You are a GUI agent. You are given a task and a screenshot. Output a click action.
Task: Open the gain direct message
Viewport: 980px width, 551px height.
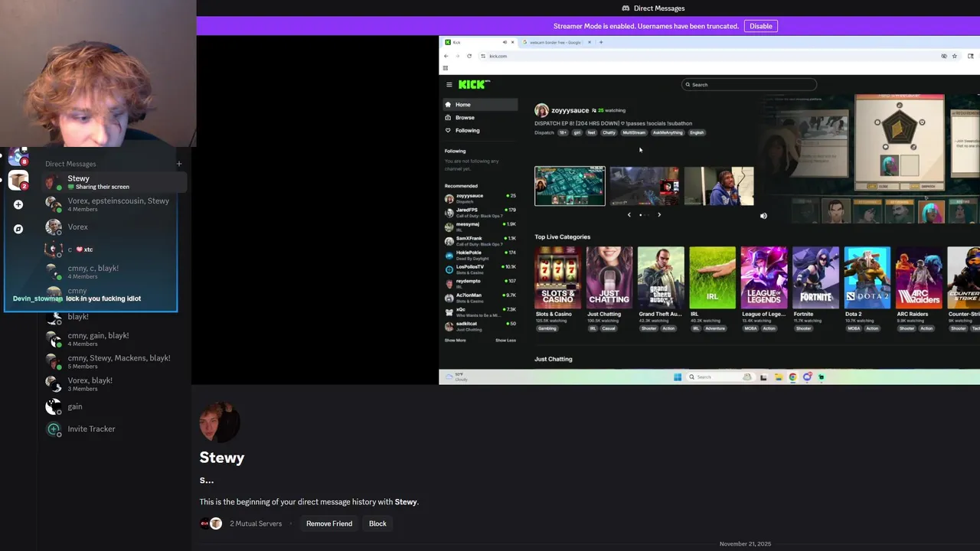tap(115, 406)
